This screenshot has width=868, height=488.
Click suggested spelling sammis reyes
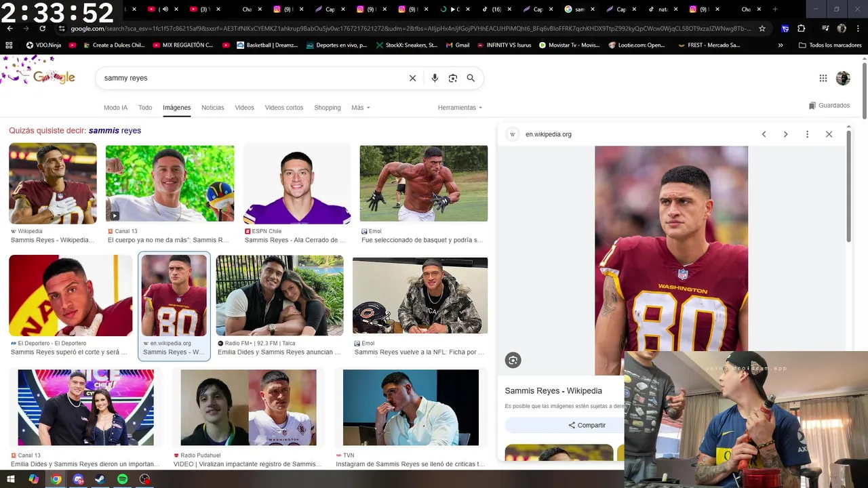coord(115,130)
